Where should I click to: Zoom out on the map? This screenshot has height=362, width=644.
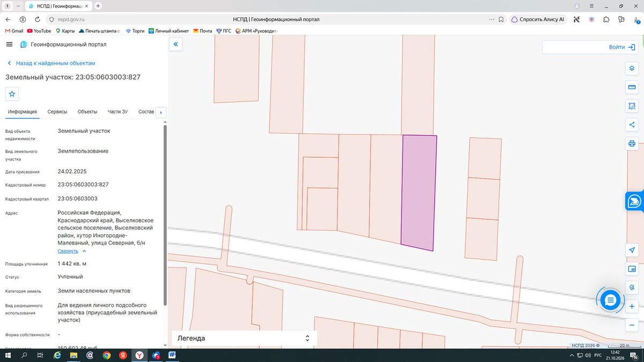(632, 325)
